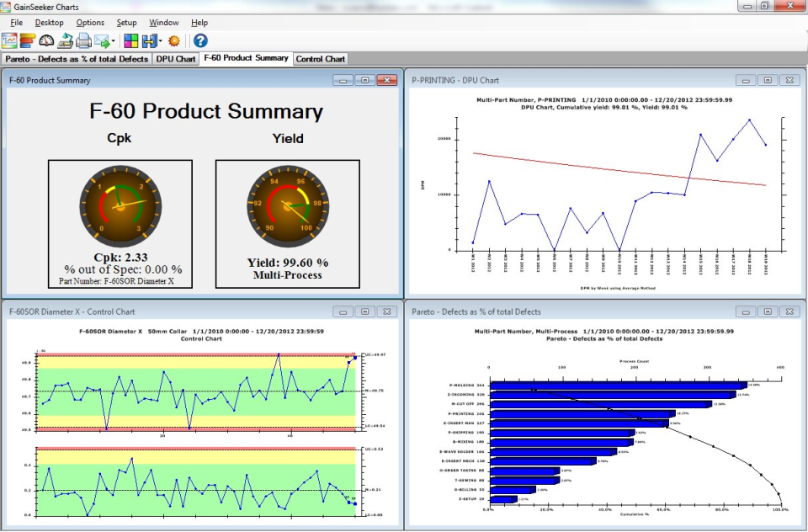Expand the dropdown arrow beside the window arrangement icon
808x532 pixels.
click(x=160, y=41)
